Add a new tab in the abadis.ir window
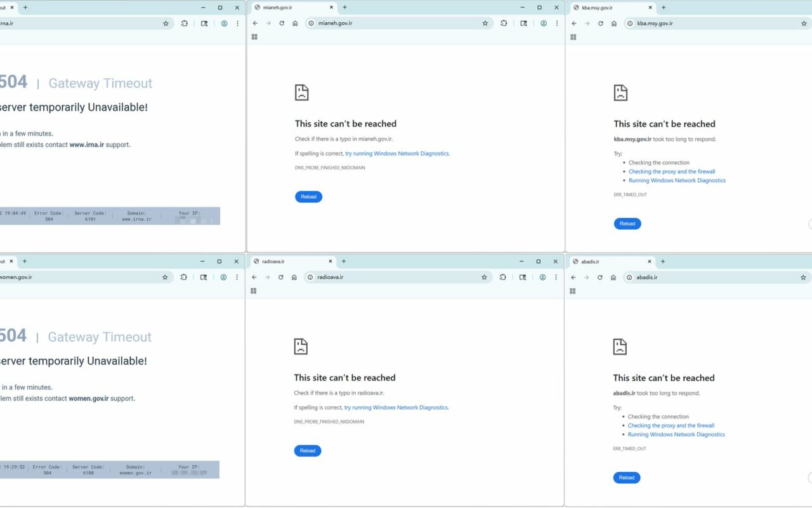This screenshot has height=508, width=812. (663, 262)
